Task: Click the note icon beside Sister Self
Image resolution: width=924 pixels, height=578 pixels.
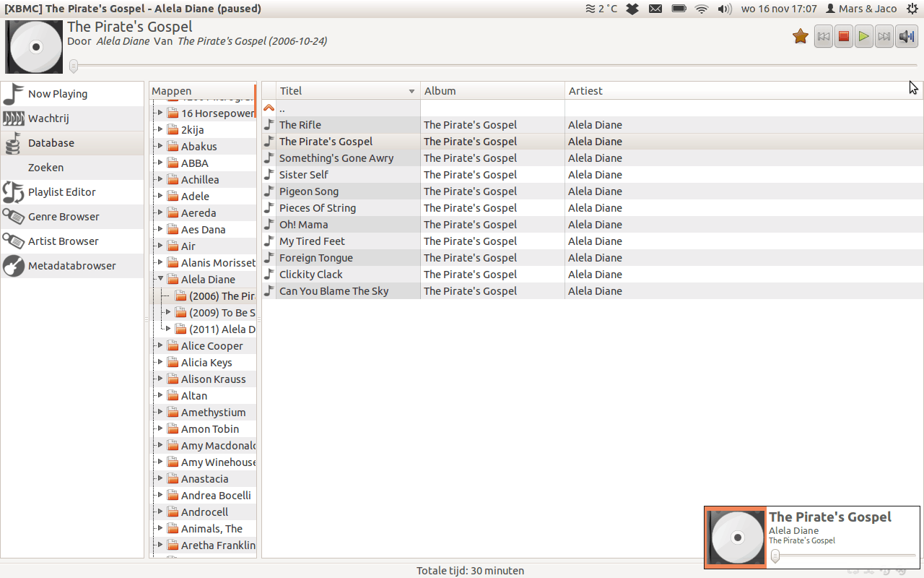Action: pos(269,174)
